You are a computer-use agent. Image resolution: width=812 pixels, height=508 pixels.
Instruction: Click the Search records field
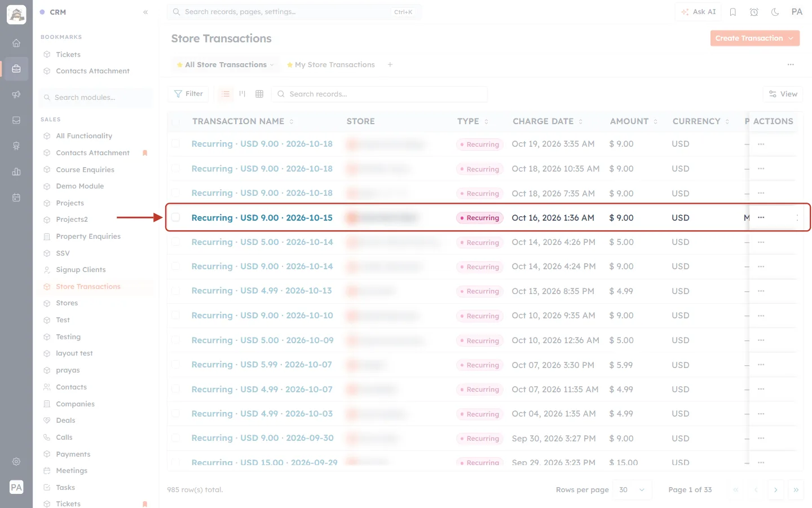(379, 94)
